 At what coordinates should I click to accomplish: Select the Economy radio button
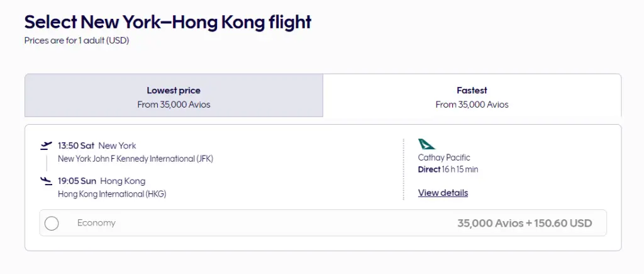pyautogui.click(x=52, y=223)
